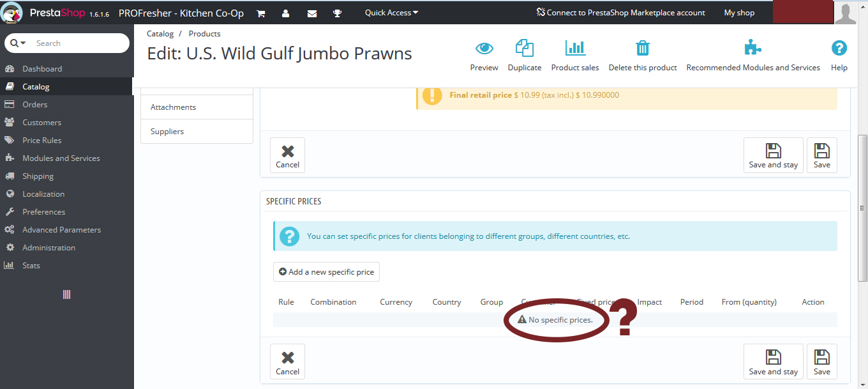Viewport: 868px width, 389px height.
Task: Click the Catalog breadcrumb
Action: [x=160, y=34]
